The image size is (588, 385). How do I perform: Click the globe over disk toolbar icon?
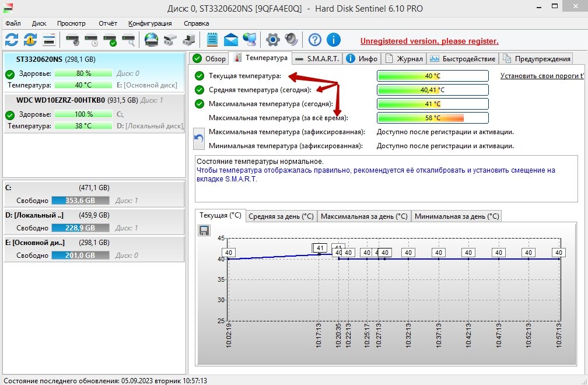click(152, 39)
